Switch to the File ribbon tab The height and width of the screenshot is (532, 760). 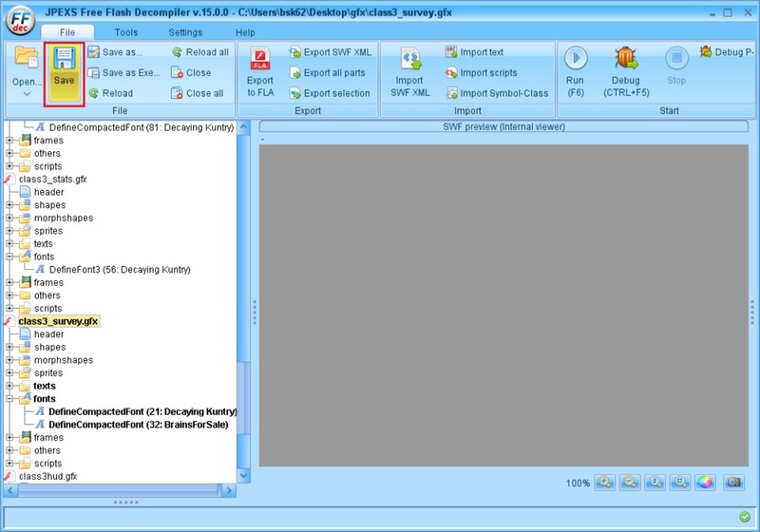click(67, 32)
